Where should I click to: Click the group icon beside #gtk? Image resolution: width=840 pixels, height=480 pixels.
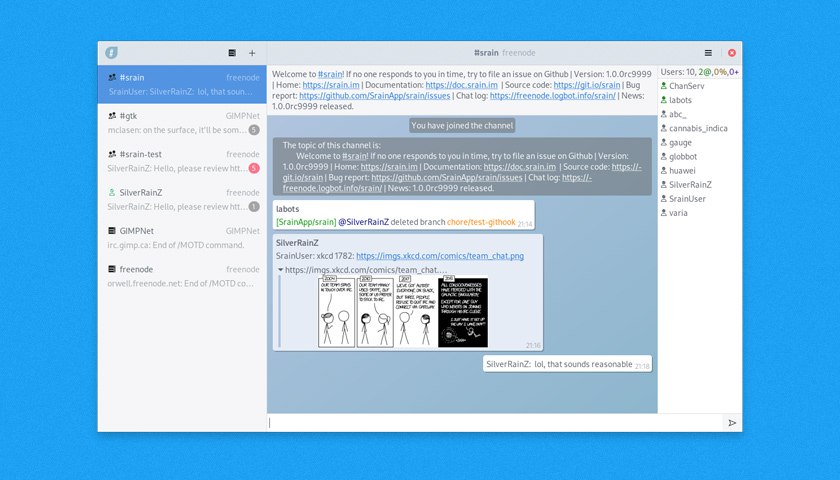point(112,116)
